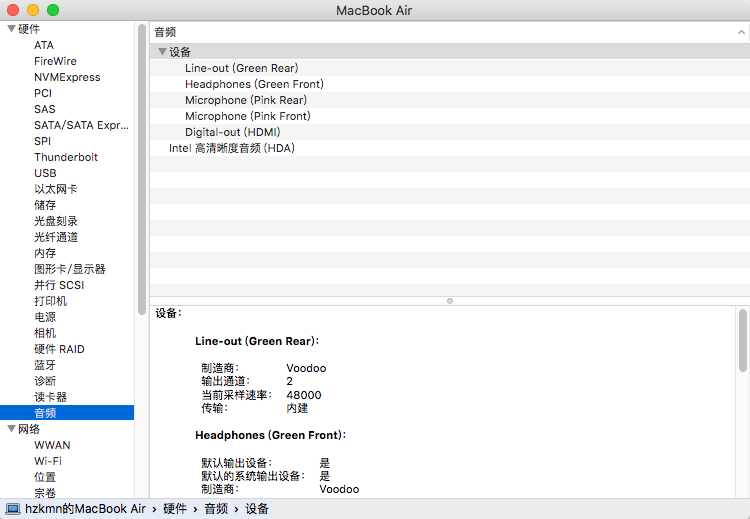The width and height of the screenshot is (750, 519).
Task: Select 读卡器 in the sidebar
Action: click(x=51, y=397)
